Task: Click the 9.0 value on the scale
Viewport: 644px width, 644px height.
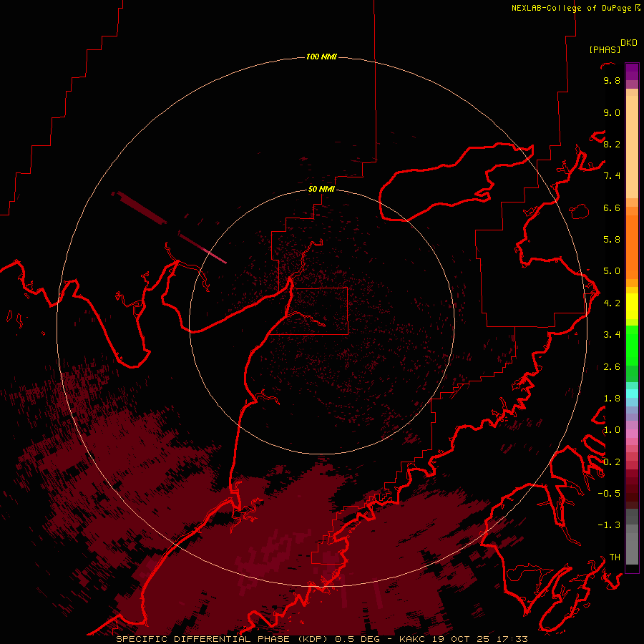Action: pos(612,113)
